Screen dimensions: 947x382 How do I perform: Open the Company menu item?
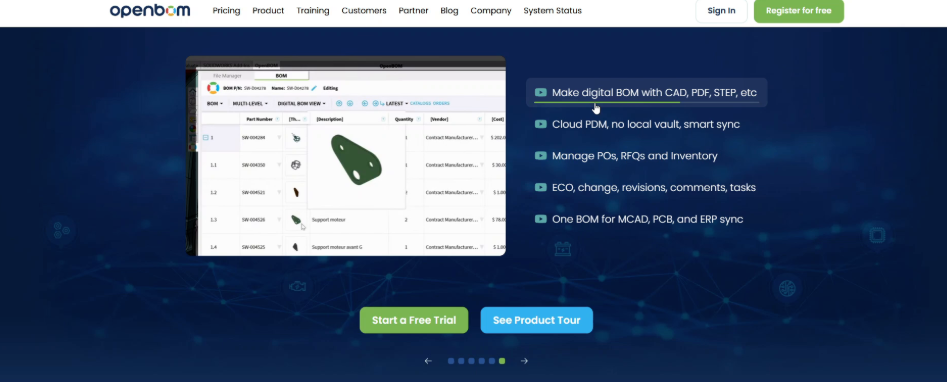coord(491,10)
